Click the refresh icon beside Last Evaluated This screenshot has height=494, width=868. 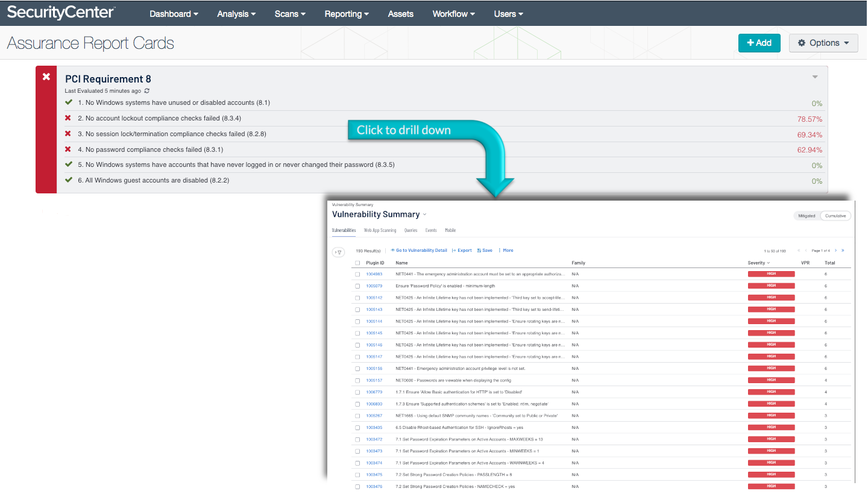click(147, 91)
